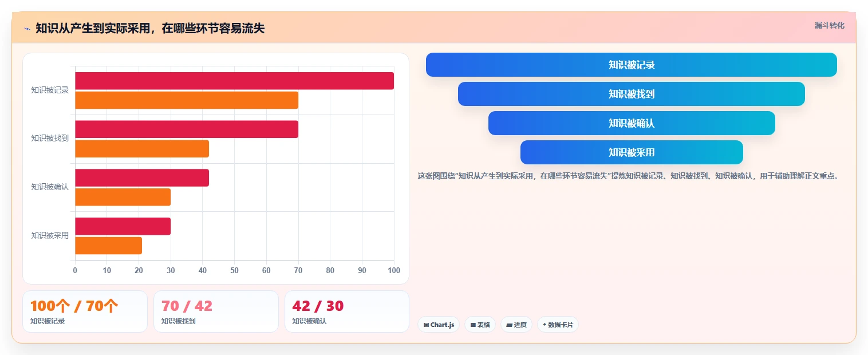This screenshot has height=355, width=868.
Task: Click the red bar for 知识被确认
Action: (x=142, y=178)
